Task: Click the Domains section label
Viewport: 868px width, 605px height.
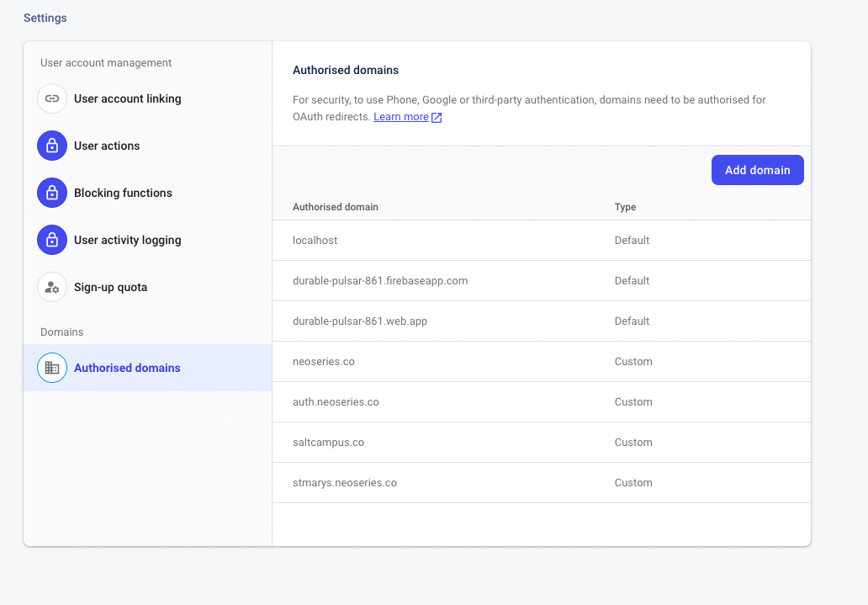Action: point(62,332)
